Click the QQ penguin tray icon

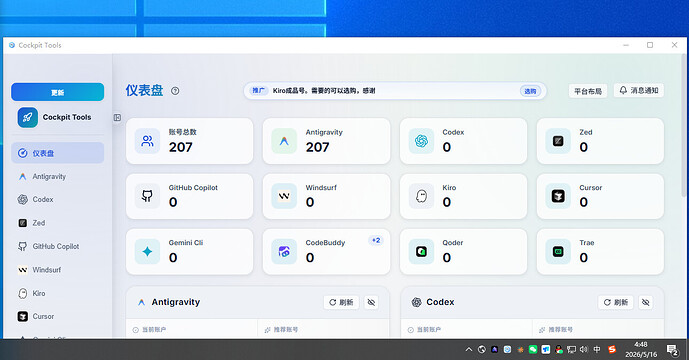pos(558,349)
